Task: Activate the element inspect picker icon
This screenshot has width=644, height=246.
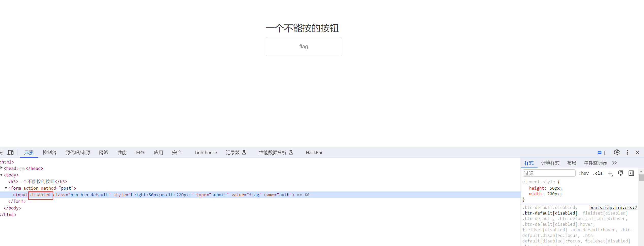Action: [x=2, y=152]
